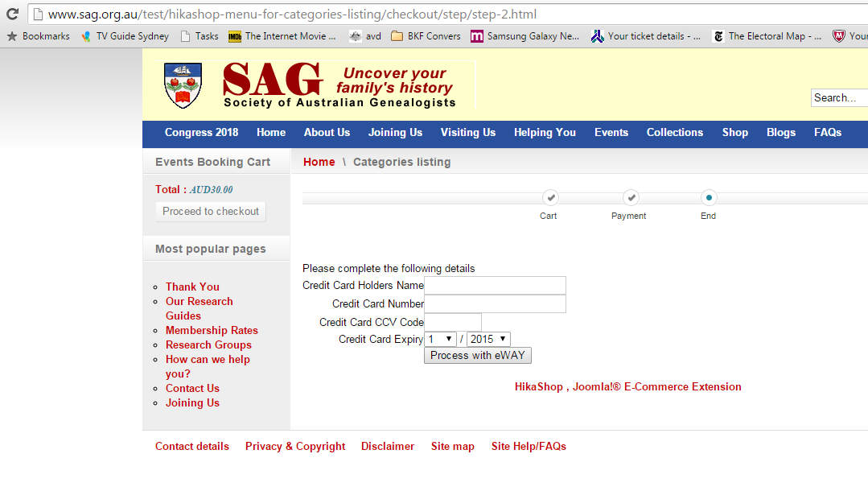Open the Blogs menu
This screenshot has width=868, height=491.
click(781, 133)
